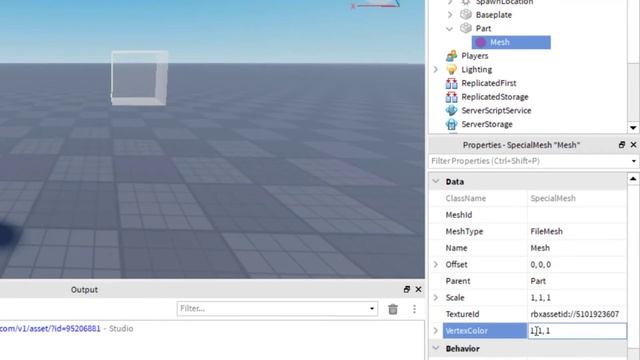Select ReplicatedStorage in the Explorer

495,97
